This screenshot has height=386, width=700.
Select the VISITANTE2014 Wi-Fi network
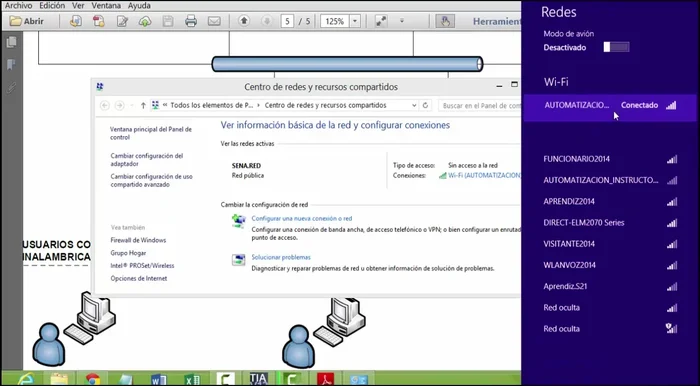[610, 244]
